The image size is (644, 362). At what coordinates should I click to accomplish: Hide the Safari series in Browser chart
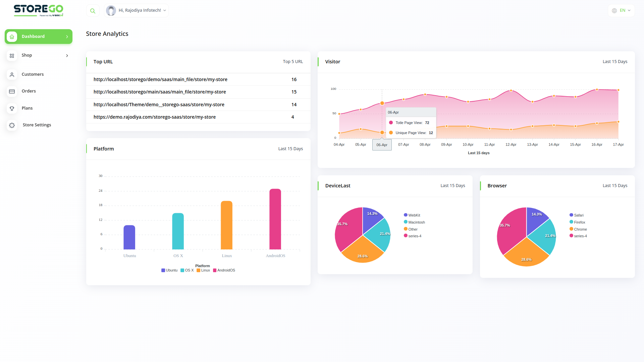point(578,215)
